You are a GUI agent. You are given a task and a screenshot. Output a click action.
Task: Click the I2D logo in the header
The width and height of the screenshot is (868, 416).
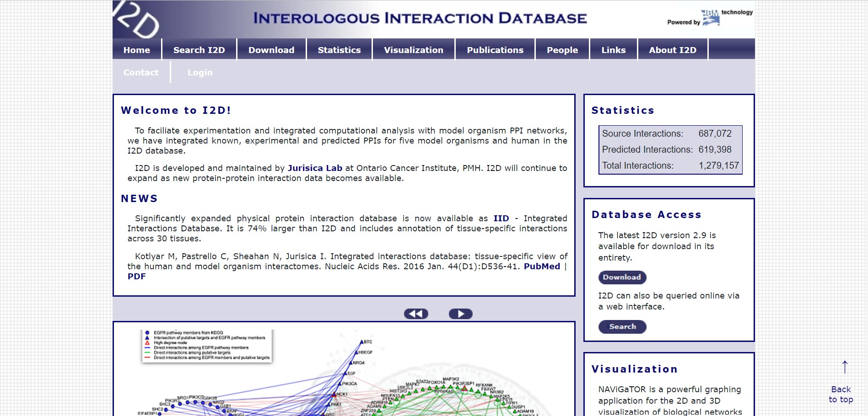(136, 19)
